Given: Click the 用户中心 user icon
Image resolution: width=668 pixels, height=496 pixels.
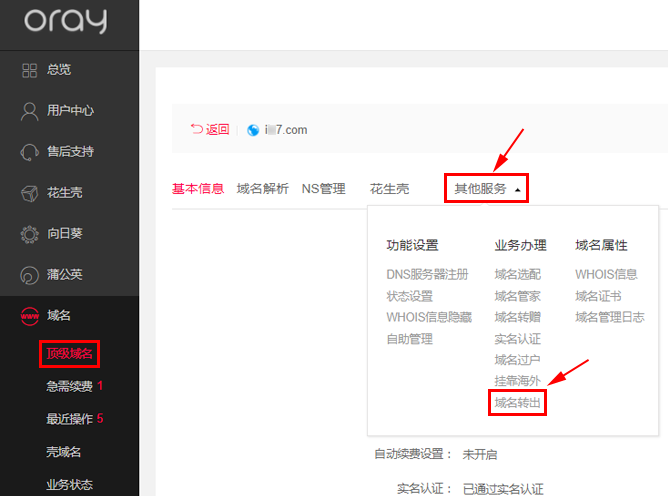Looking at the screenshot, I should [30, 111].
